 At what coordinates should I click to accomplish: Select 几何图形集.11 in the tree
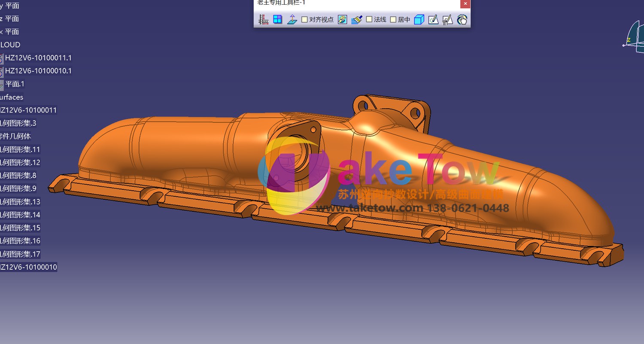point(20,149)
